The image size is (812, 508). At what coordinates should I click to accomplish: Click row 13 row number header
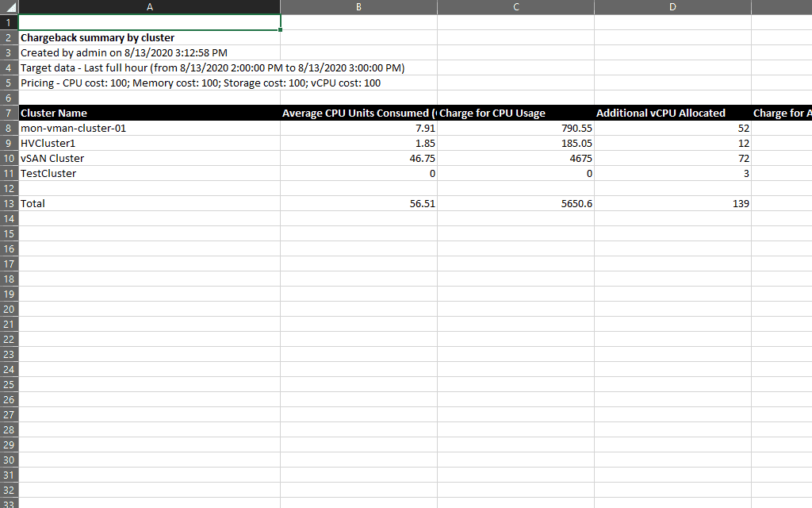coord(9,203)
